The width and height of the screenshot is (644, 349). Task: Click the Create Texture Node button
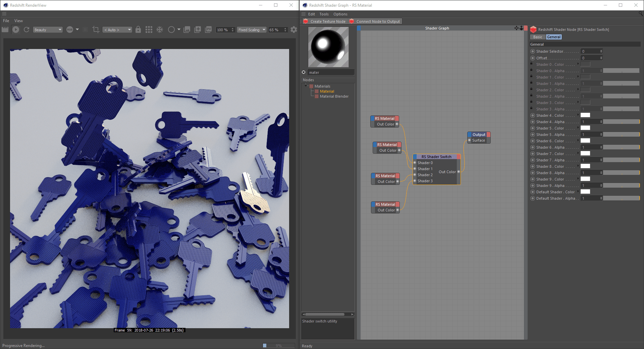coord(324,21)
